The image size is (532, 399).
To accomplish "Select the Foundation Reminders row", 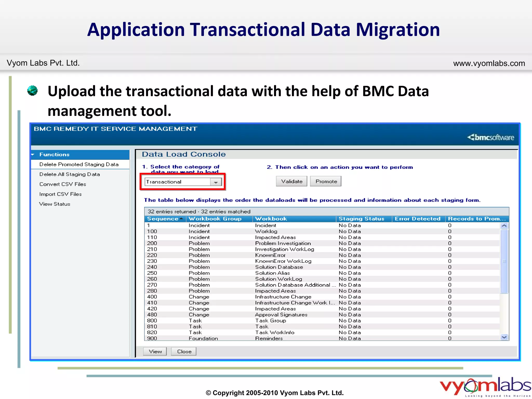I will pyautogui.click(x=322, y=338).
